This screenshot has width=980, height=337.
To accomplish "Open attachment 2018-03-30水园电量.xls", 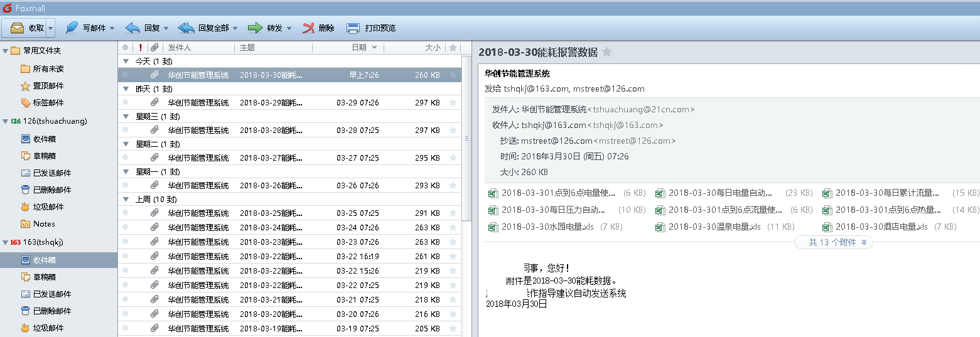I will tap(556, 227).
